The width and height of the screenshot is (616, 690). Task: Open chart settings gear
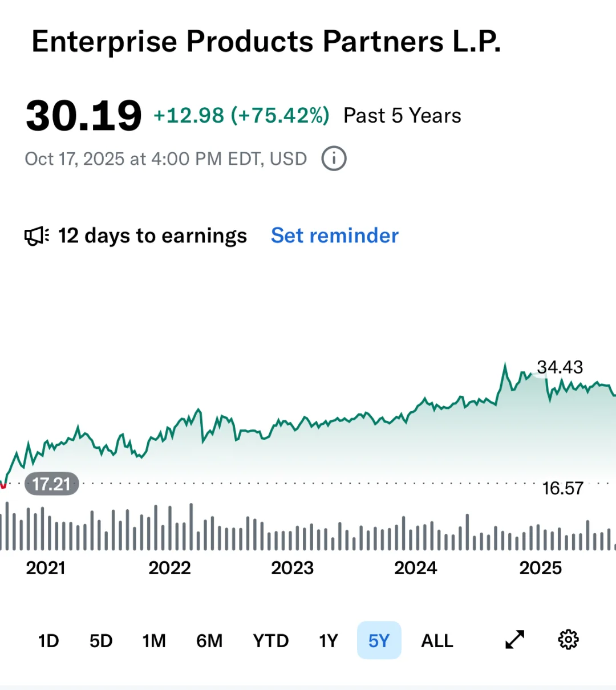click(x=568, y=640)
